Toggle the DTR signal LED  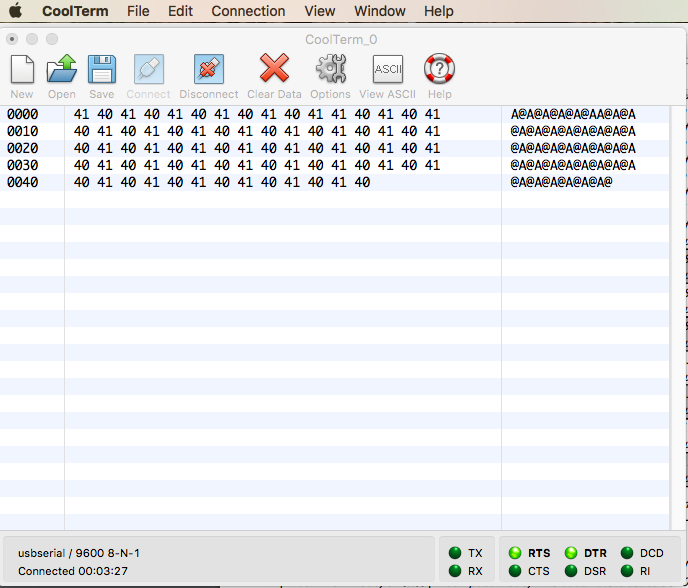571,552
